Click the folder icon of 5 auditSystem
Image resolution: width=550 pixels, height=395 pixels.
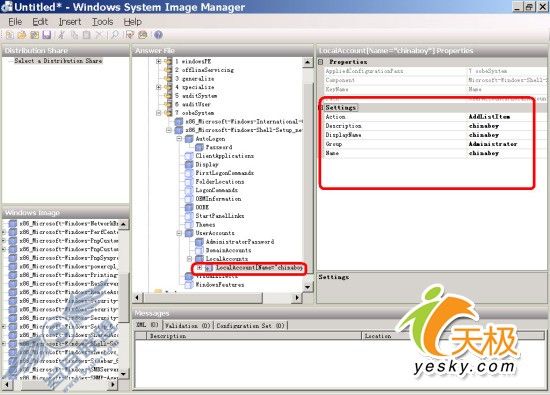[x=168, y=96]
